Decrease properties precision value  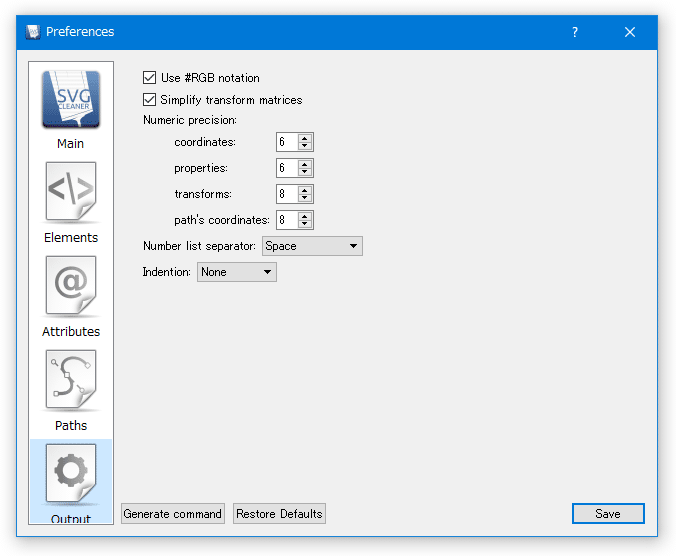coord(305,172)
